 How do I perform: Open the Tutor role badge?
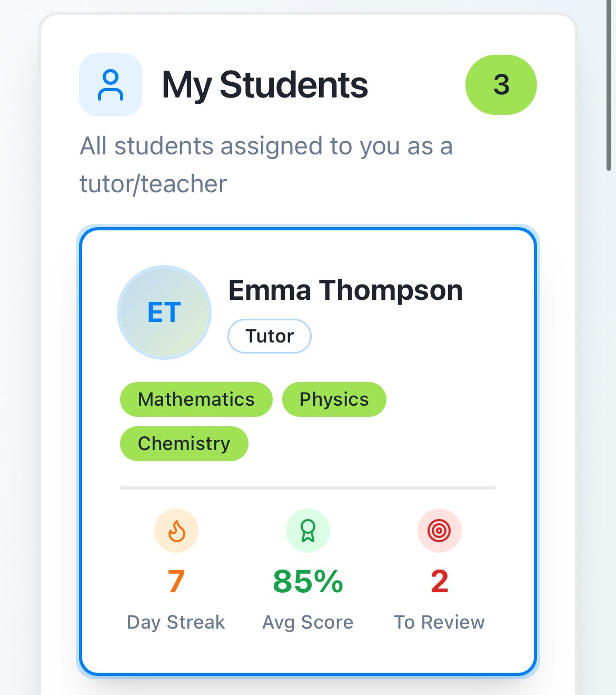269,336
